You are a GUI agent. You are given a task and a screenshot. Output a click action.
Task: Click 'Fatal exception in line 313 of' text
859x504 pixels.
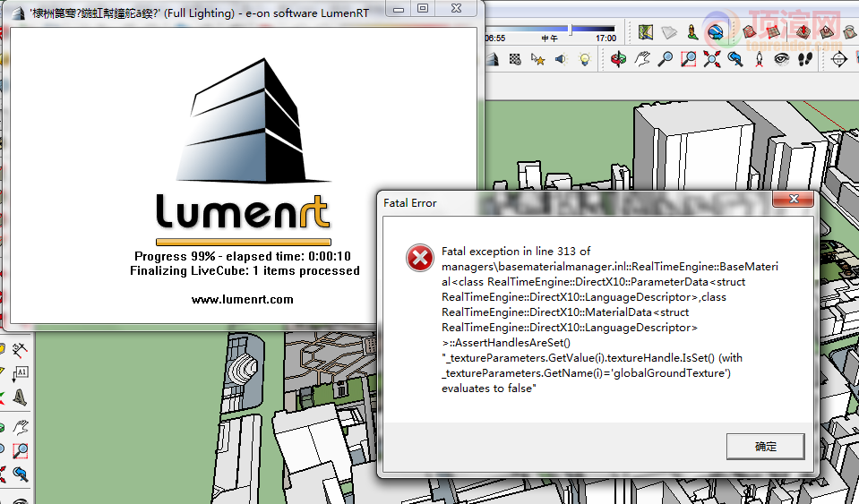tap(516, 252)
